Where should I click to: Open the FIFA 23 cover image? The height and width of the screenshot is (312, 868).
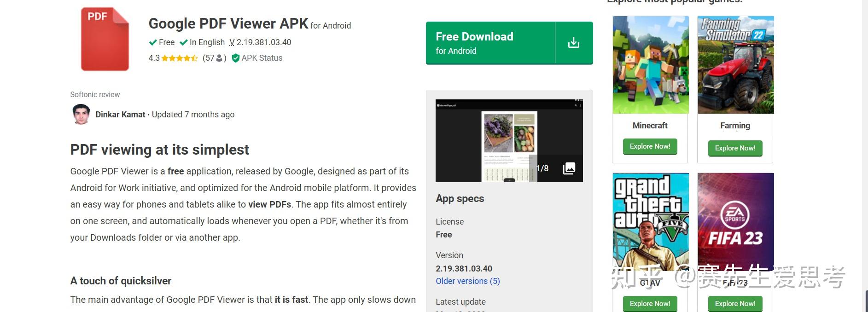(736, 222)
